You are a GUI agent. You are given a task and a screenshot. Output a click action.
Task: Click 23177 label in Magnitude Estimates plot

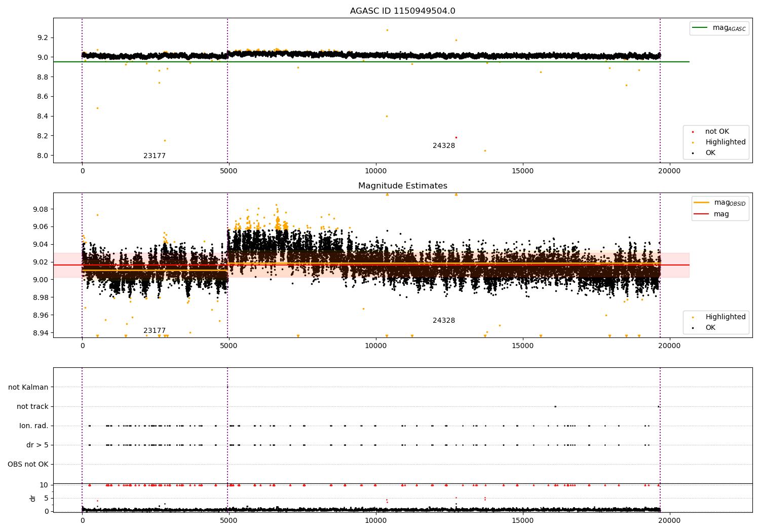tap(155, 331)
